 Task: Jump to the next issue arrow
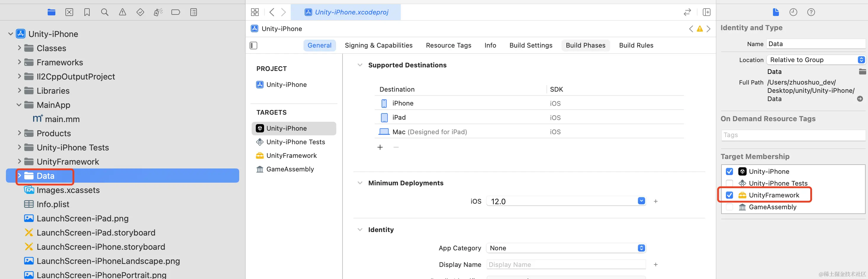[709, 29]
